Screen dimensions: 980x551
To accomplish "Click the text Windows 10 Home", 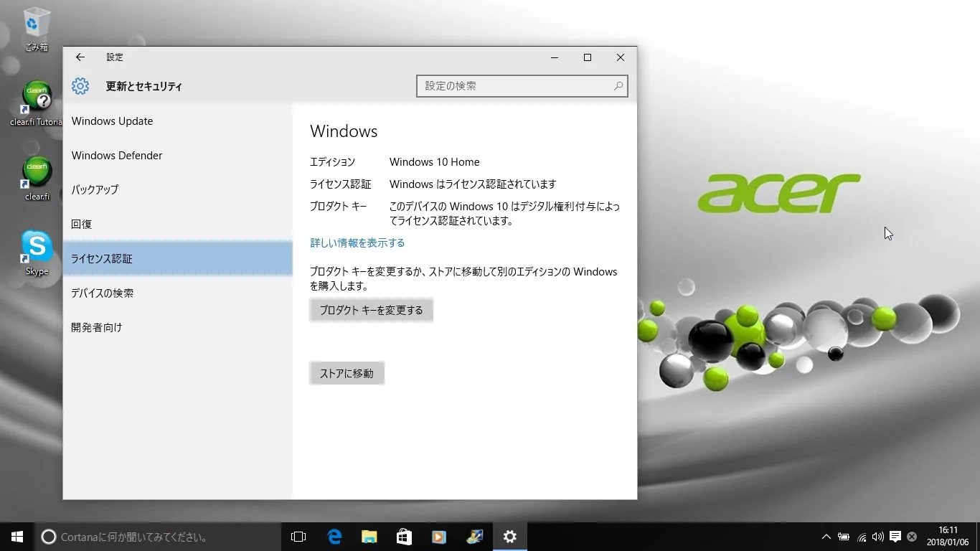I will click(x=434, y=162).
